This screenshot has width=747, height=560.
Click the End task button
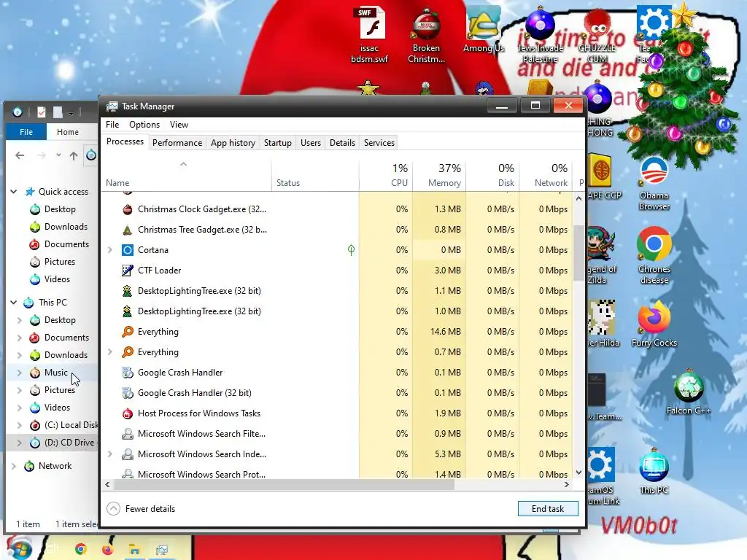tap(548, 508)
